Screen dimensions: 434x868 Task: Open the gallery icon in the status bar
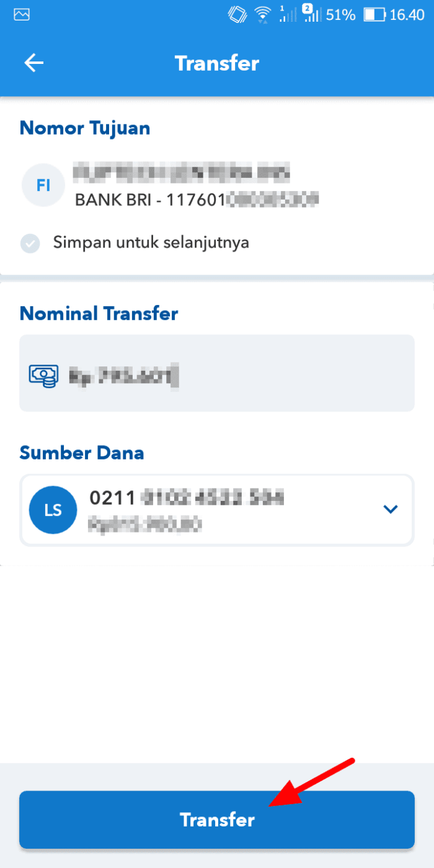[21, 14]
